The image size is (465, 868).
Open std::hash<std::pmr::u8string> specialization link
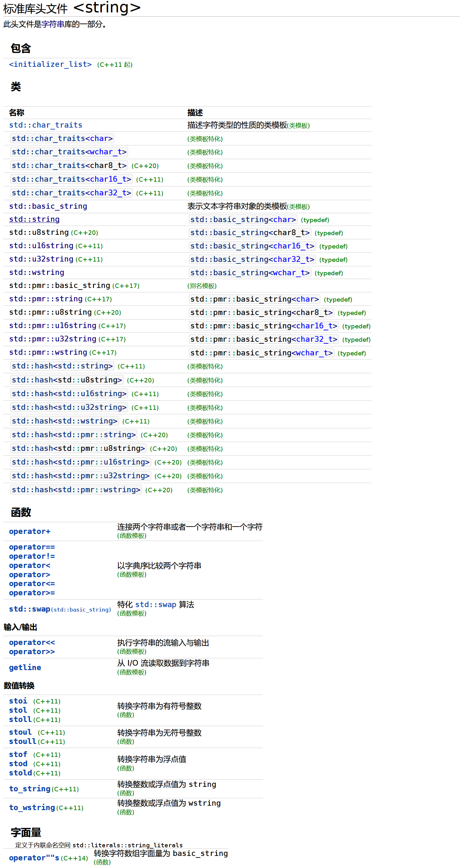click(x=78, y=449)
